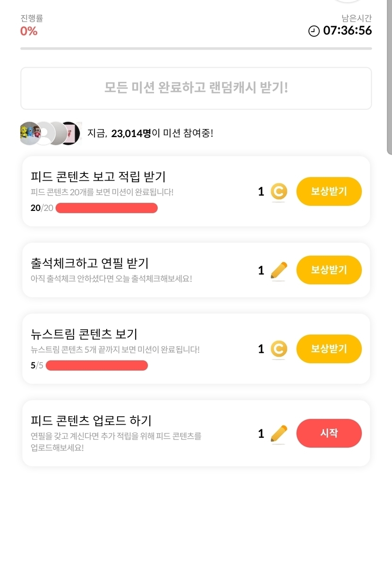Screen dimensions: 392x584
Task: Click coin icon in feed content mission
Action: (279, 192)
